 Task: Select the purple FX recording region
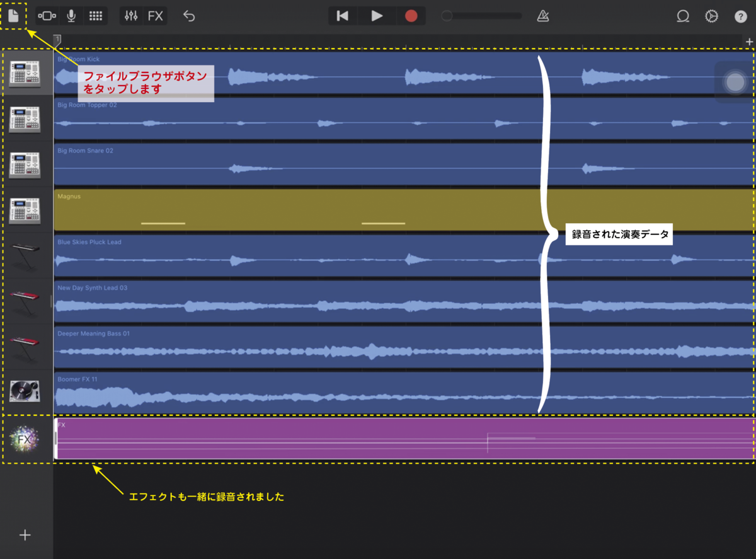pos(404,439)
